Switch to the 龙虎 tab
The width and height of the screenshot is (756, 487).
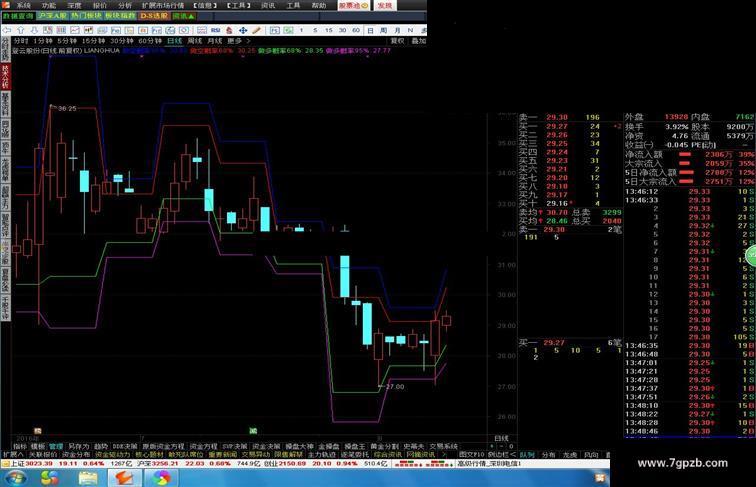(x=570, y=455)
